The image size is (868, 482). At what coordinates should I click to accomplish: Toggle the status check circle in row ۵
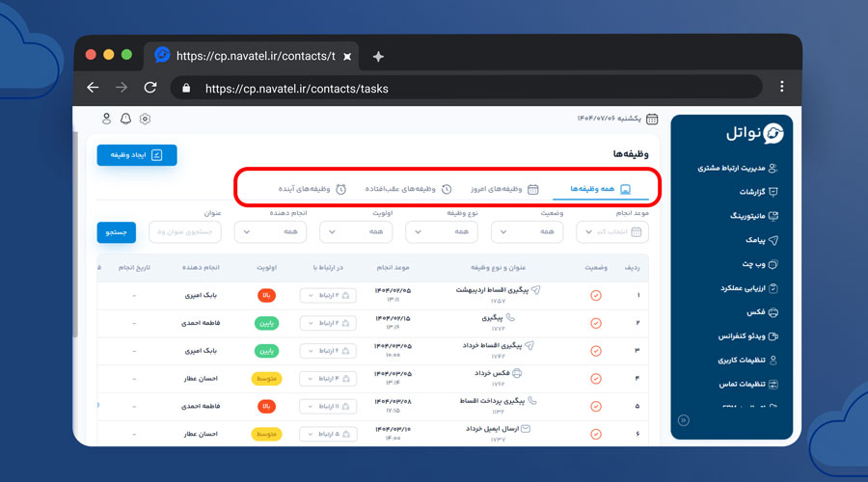pos(596,406)
